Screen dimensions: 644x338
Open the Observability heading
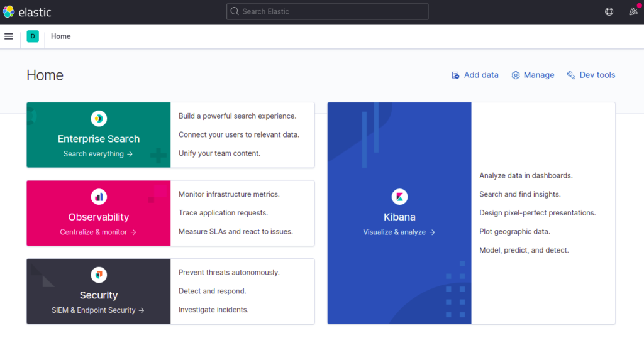[99, 217]
